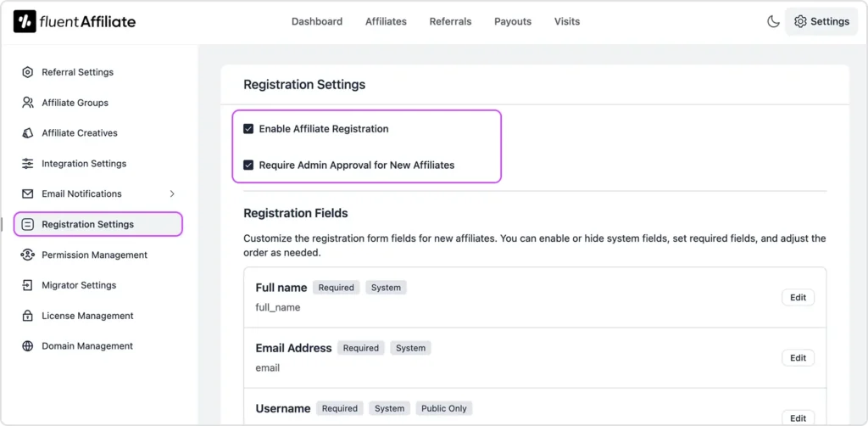Click the Customize the registration form description
Image resolution: width=868 pixels, height=426 pixels.
coord(535,245)
